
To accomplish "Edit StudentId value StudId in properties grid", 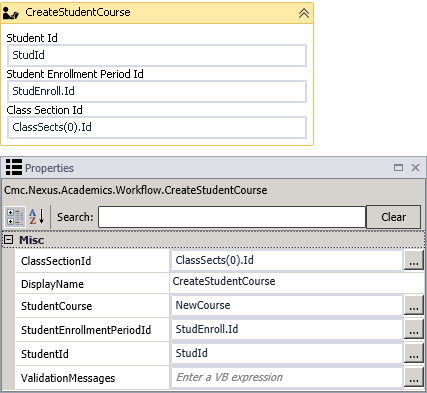I will pos(287,353).
